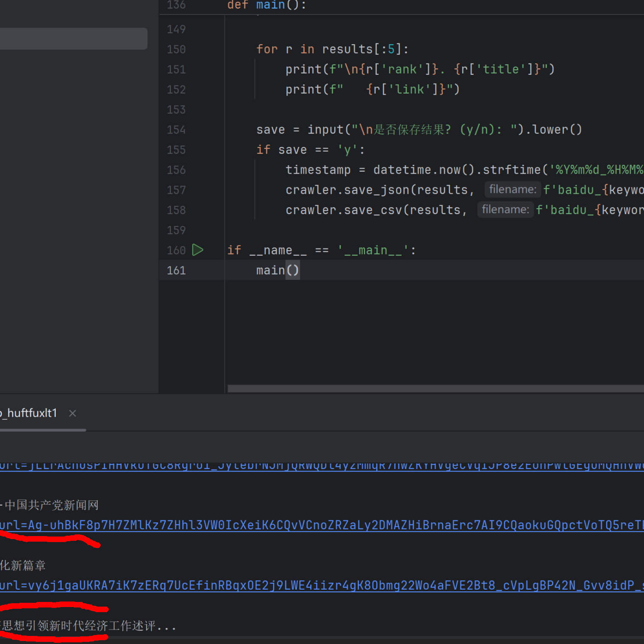This screenshot has width=644, height=644.
Task: Open the partially hidden top url link
Action: [x=322, y=466]
